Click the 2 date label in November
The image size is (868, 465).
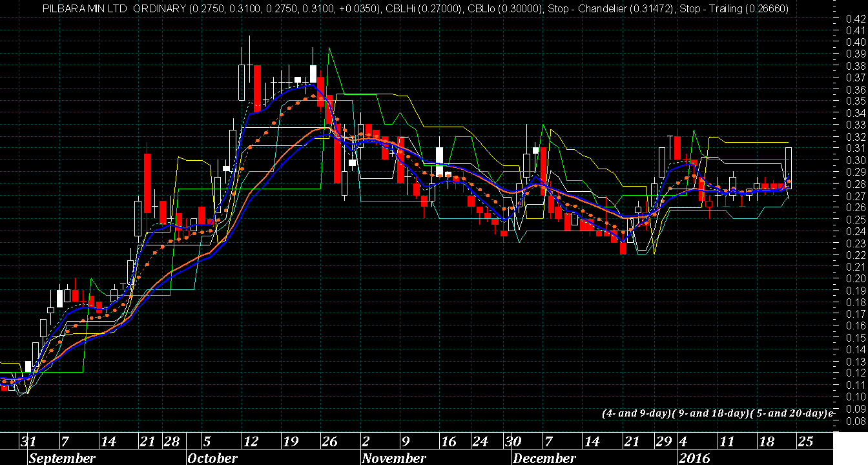(366, 442)
